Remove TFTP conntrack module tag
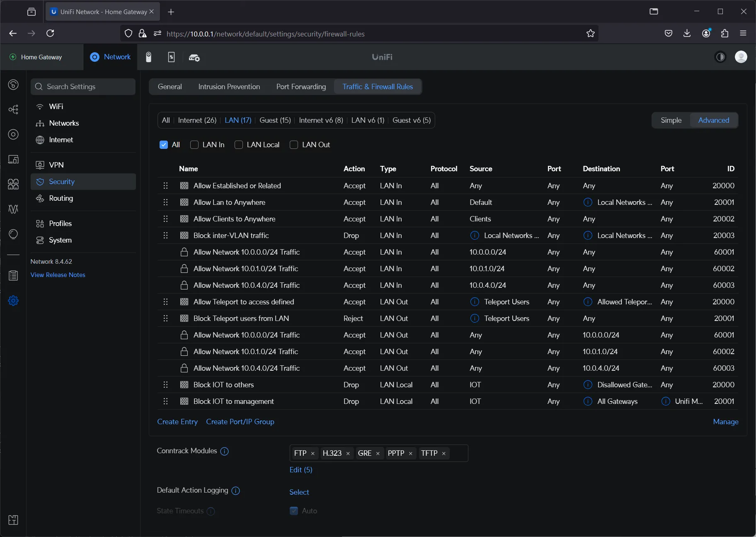Image resolution: width=756 pixels, height=537 pixels. (x=443, y=454)
